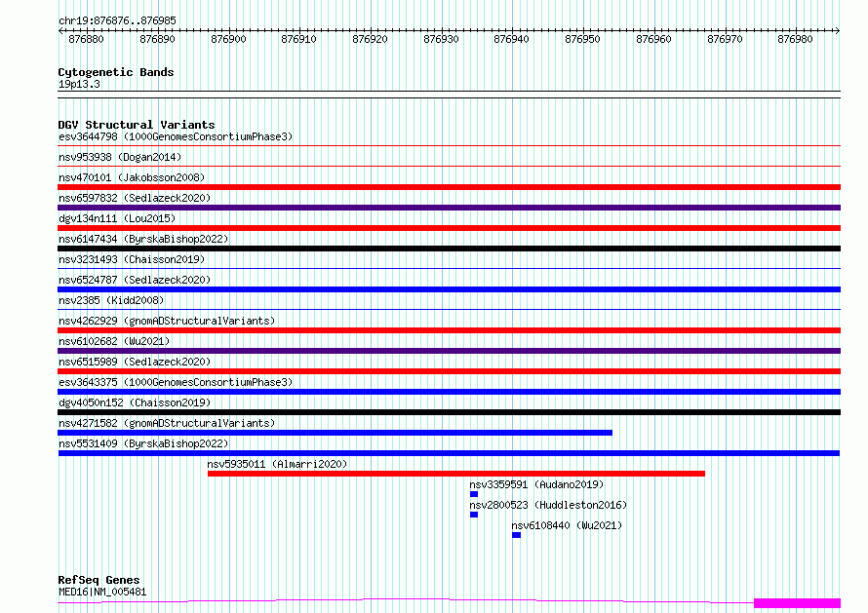868x613 pixels.
Task: Click the small nsv2800523 (Huddleston2016) blue marker
Action: 474,515
